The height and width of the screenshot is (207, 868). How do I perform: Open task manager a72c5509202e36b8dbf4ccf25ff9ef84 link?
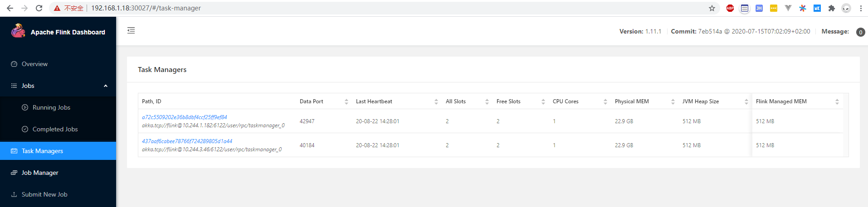(185, 117)
